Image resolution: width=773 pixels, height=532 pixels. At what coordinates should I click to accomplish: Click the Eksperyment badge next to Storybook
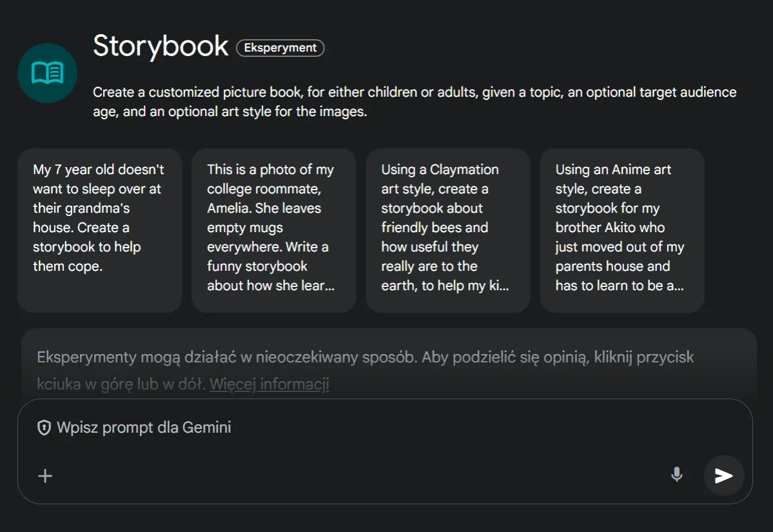pyautogui.click(x=280, y=48)
